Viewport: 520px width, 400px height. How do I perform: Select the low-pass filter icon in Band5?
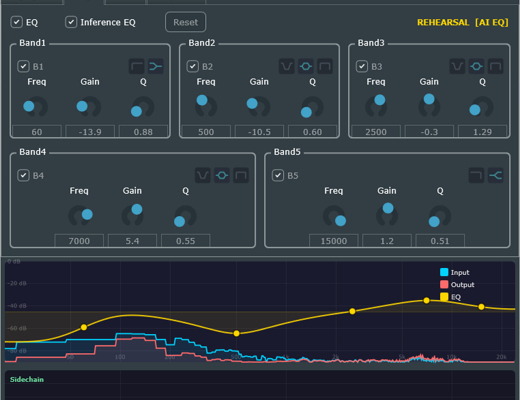click(x=476, y=175)
